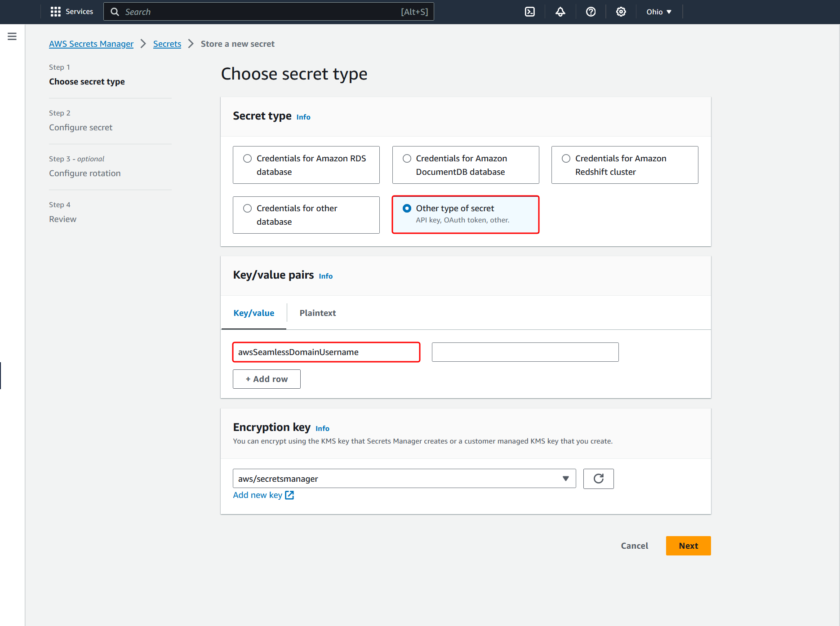Switch to the Plaintext tab
The image size is (840, 626).
(317, 313)
